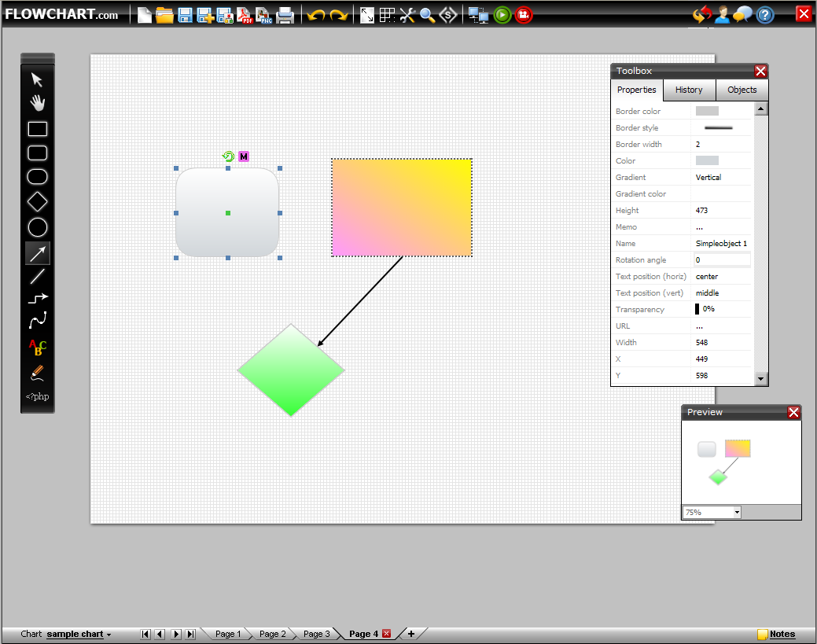Choose the ABC text tool

click(x=36, y=348)
